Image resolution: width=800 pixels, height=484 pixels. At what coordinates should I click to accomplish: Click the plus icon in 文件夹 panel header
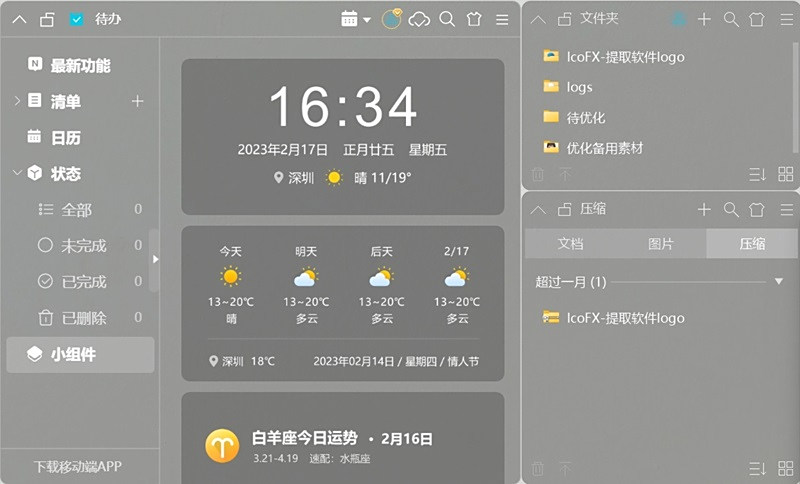(x=704, y=19)
